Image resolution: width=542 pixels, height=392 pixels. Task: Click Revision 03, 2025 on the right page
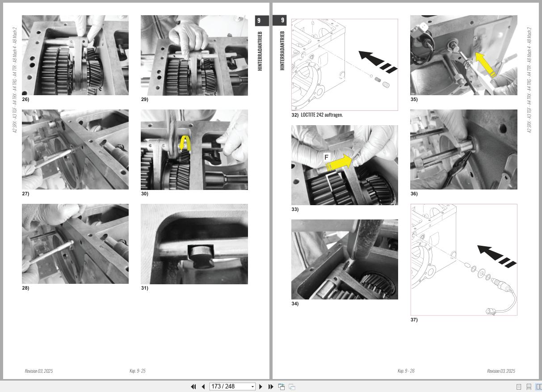501,371
